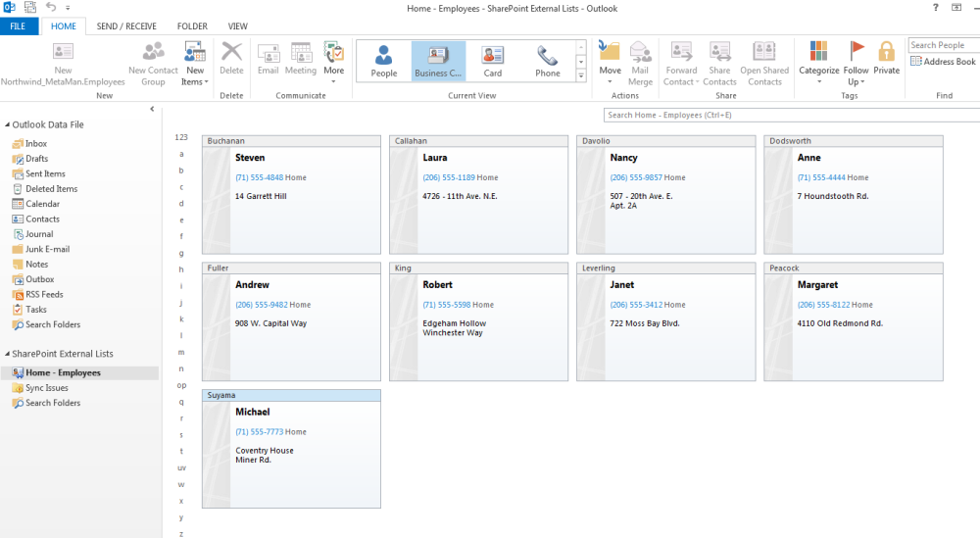Select Robert King's business card

(479, 321)
